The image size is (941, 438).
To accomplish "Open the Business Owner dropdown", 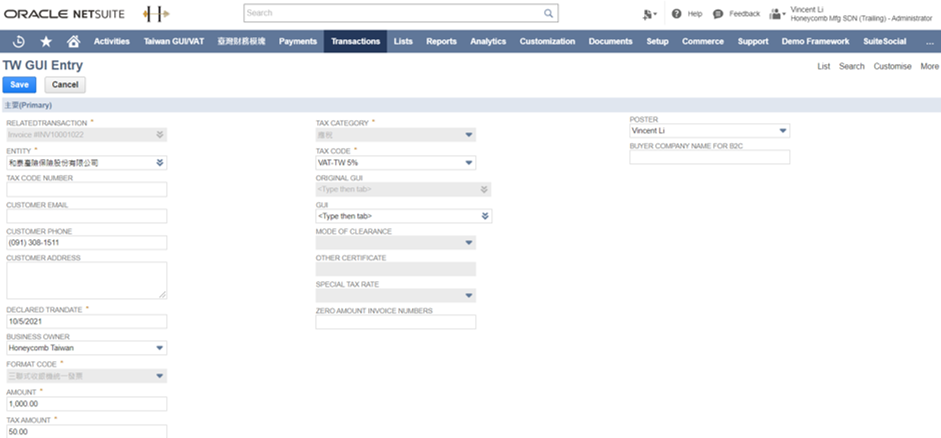I will coord(160,347).
